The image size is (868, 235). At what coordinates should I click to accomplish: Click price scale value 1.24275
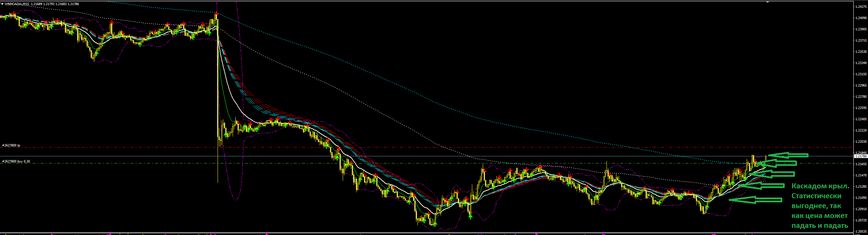861,6
